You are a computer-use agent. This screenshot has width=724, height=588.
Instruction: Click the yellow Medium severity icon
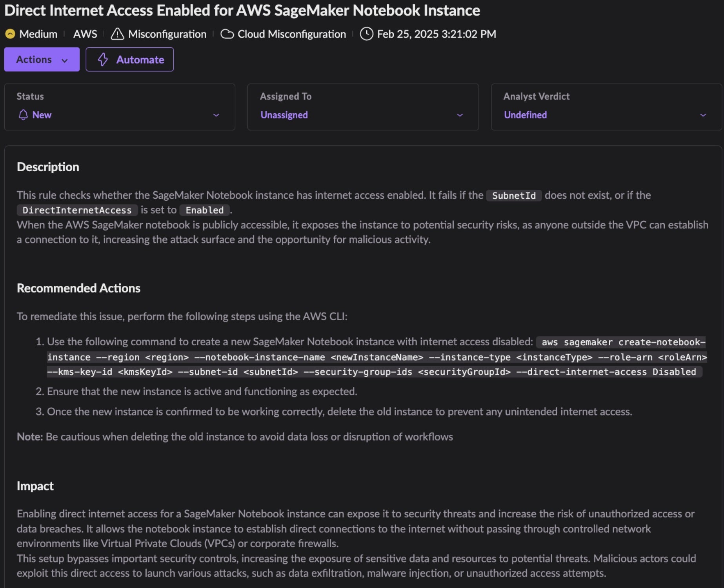click(x=10, y=34)
